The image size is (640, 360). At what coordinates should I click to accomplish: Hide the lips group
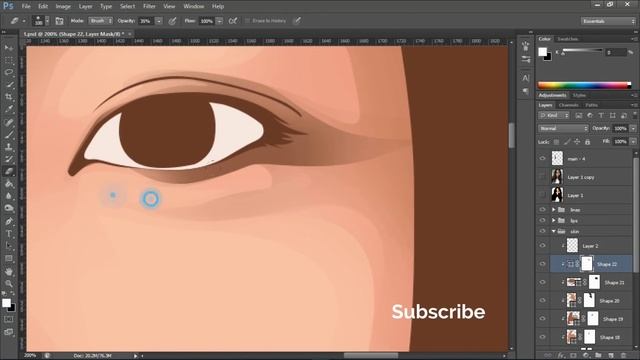(x=542, y=220)
